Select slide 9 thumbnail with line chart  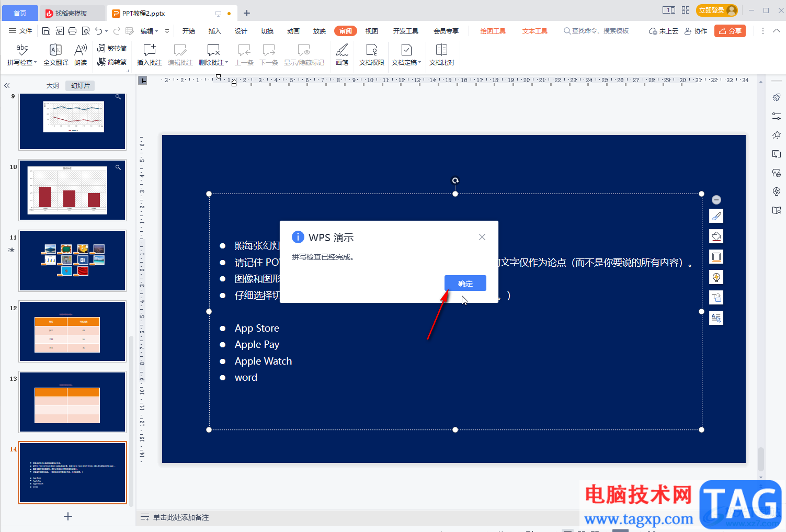point(73,121)
